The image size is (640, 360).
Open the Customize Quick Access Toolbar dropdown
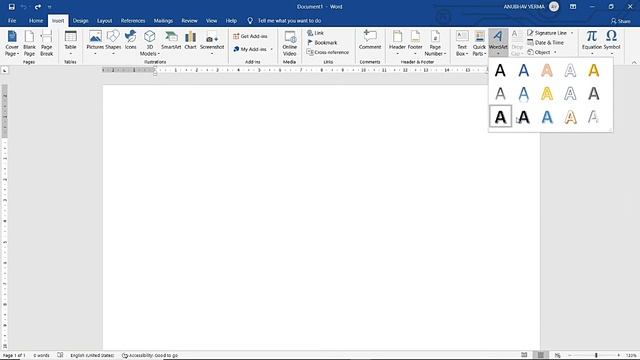pyautogui.click(x=49, y=7)
